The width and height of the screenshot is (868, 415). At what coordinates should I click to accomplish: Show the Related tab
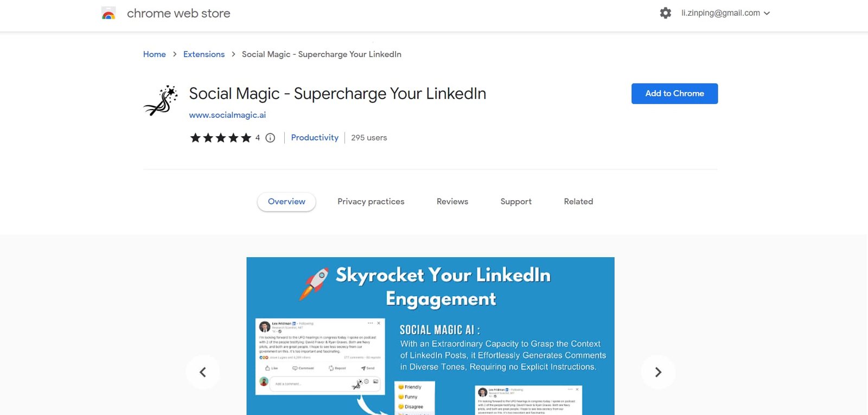[578, 202]
